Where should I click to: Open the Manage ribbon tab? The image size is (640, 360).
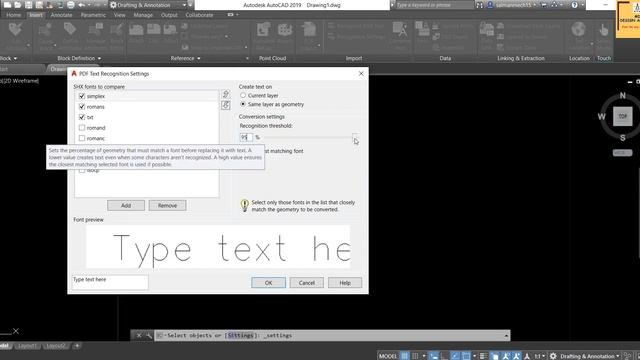[143, 15]
